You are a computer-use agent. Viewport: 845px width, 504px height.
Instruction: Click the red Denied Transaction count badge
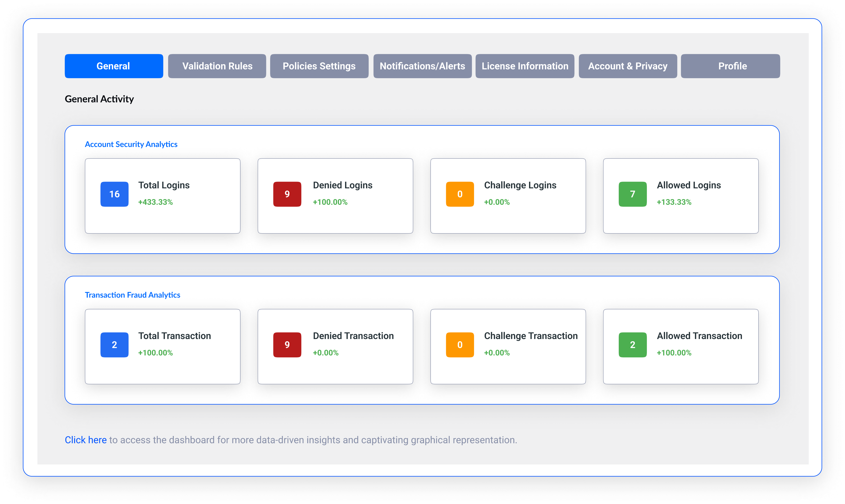point(287,345)
